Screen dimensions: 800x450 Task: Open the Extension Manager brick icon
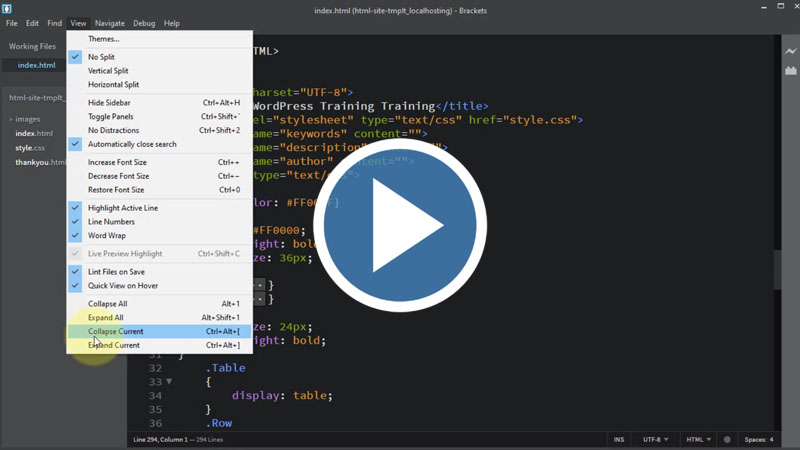point(791,71)
